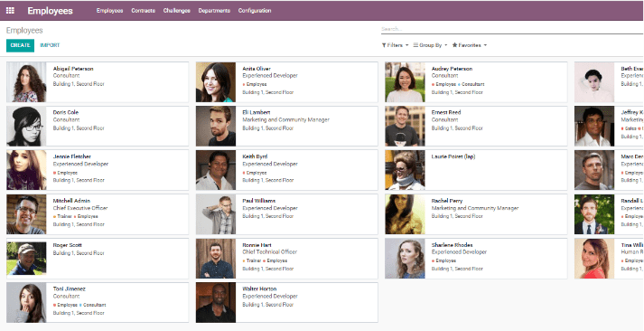Click Laurie Poiret's avatar image
The height and width of the screenshot is (331, 644).
pyautogui.click(x=406, y=170)
